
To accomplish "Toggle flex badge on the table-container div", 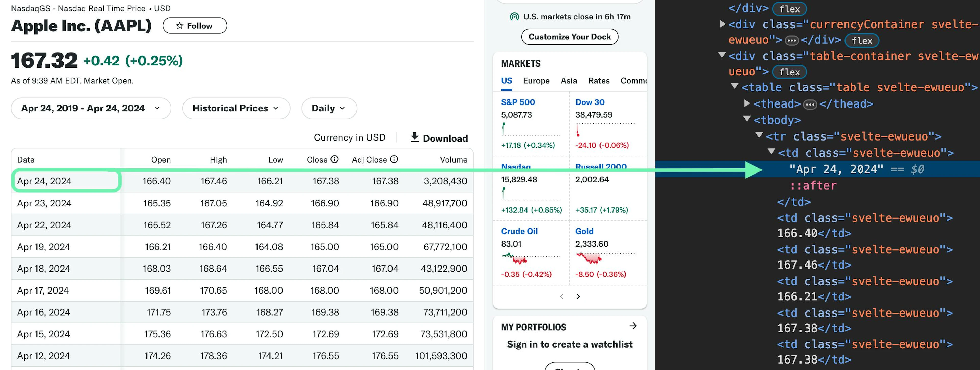I will (x=789, y=72).
